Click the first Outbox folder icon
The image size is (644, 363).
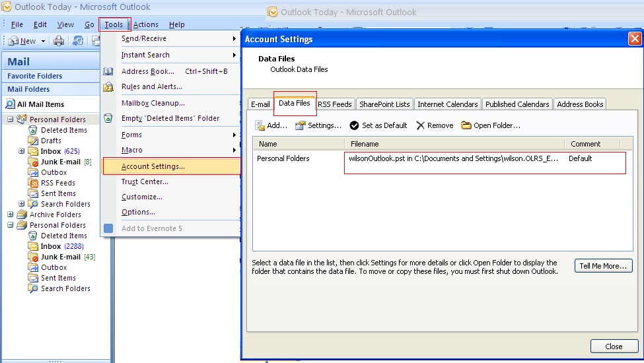[x=33, y=172]
